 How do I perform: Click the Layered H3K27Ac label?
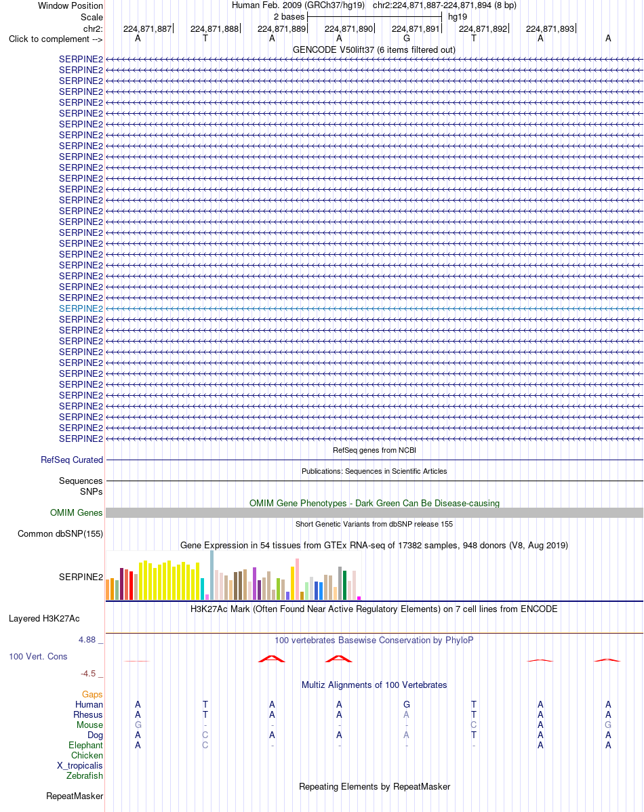(x=44, y=619)
